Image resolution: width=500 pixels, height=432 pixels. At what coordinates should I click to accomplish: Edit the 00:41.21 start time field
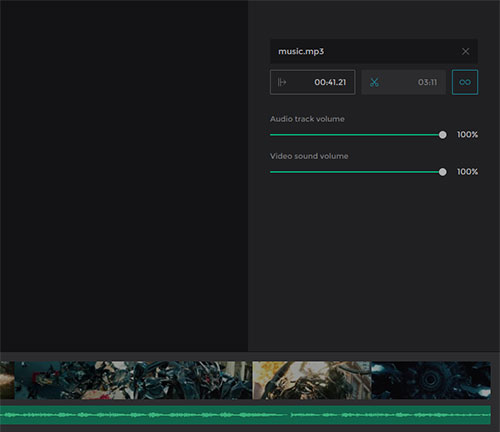pos(312,82)
